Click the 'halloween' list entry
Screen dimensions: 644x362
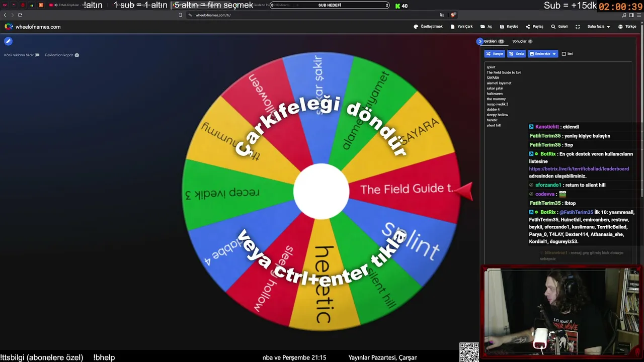tap(495, 94)
